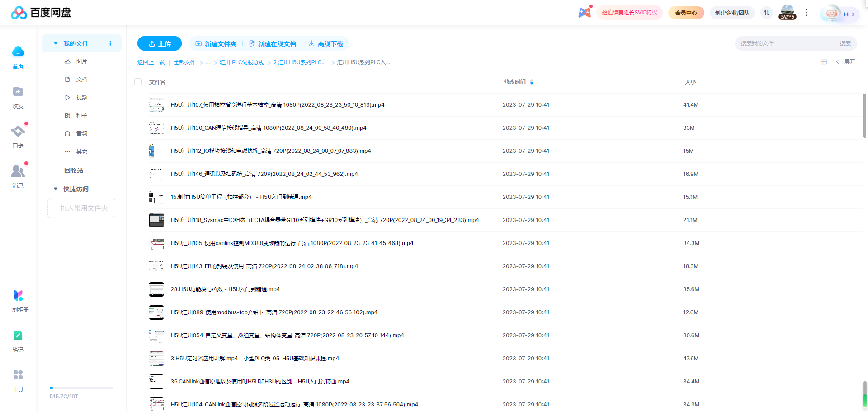This screenshot has width=868, height=411.
Task: Sort by 修改时间 arrow
Action: [532, 82]
